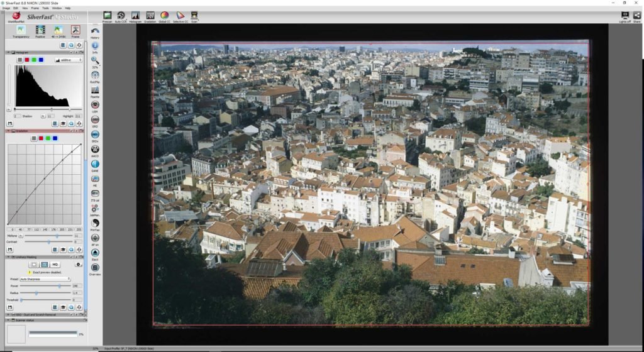644x352 pixels.
Task: Collapse the Gradation panel header triangle
Action: click(x=8, y=131)
